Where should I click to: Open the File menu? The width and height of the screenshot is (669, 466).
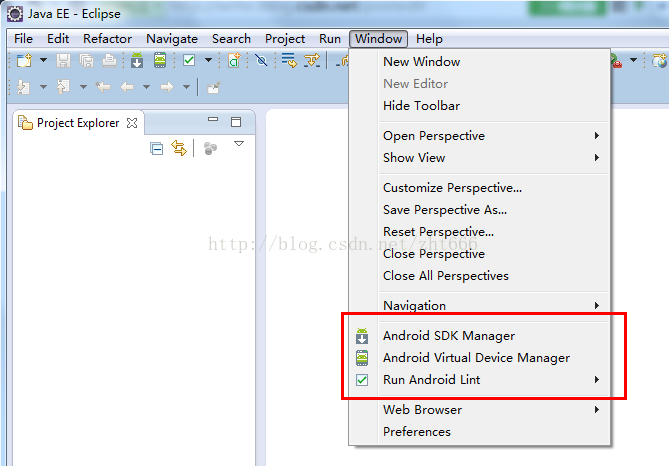tap(23, 39)
